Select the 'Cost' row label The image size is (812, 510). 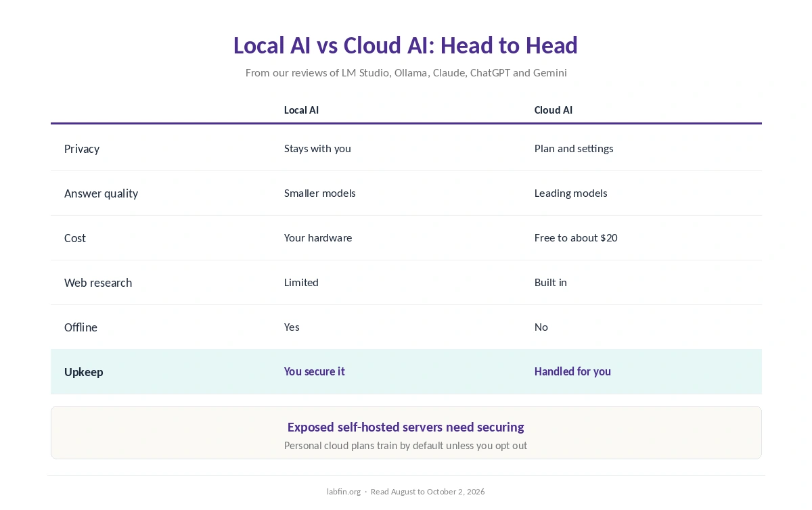point(75,238)
